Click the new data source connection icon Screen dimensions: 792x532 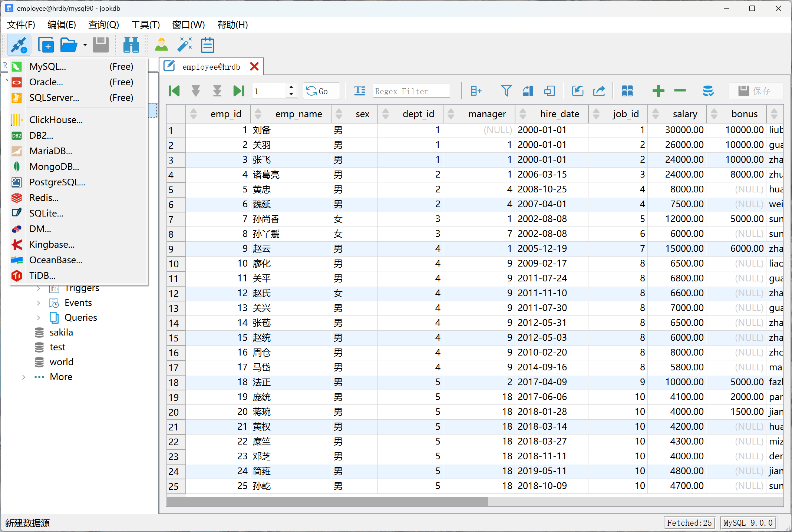pyautogui.click(x=19, y=45)
